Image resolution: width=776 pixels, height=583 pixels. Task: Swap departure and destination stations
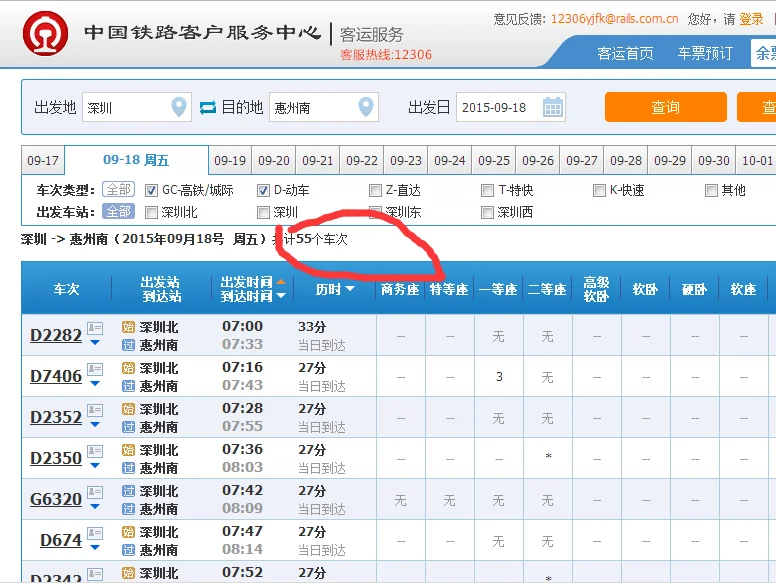[x=208, y=107]
